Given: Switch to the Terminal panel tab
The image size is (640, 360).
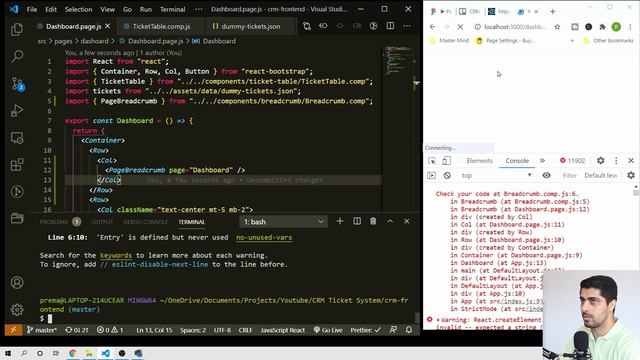Looking at the screenshot, I should tap(191, 222).
